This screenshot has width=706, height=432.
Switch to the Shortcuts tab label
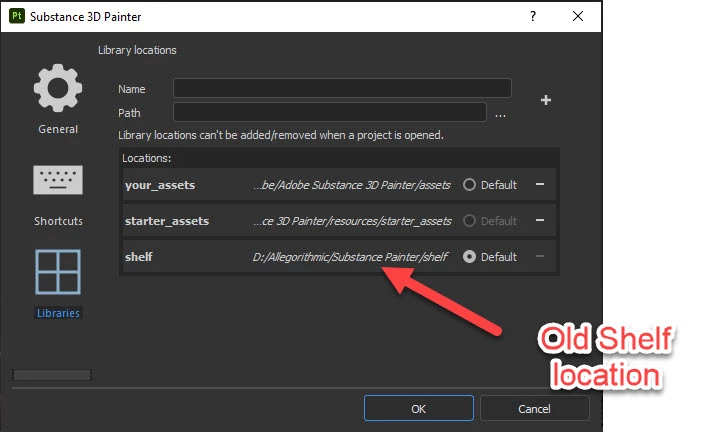pyautogui.click(x=59, y=221)
